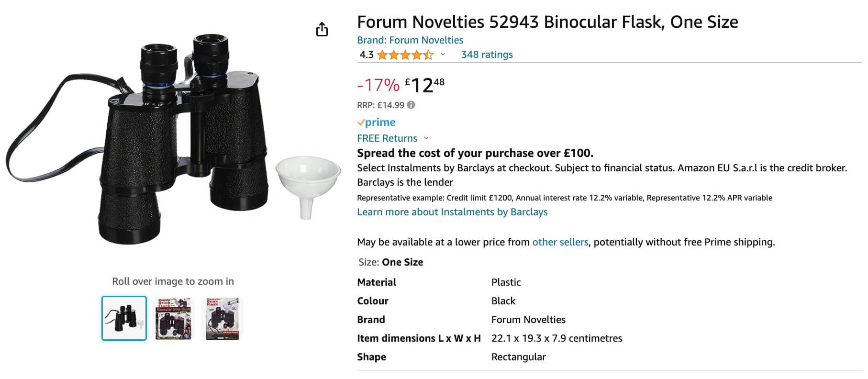Click the share icon above product image
Screen dimensions: 868x379
click(x=322, y=30)
